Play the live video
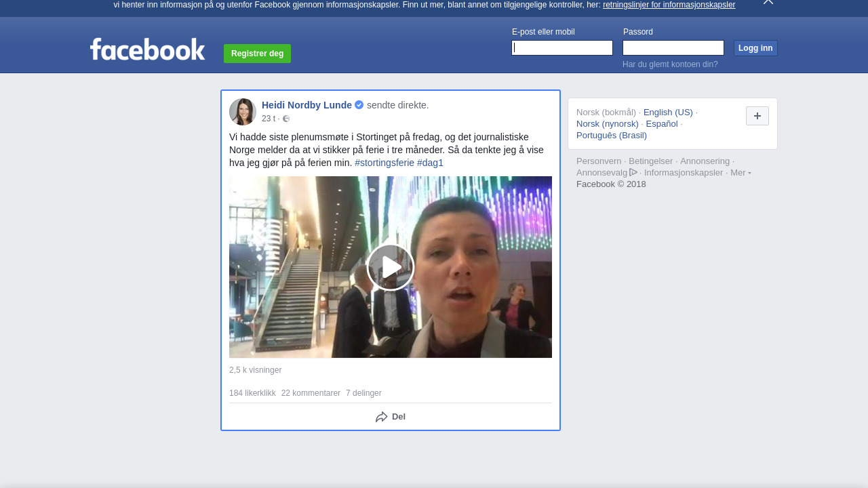This screenshot has height=488, width=868. coord(391,267)
